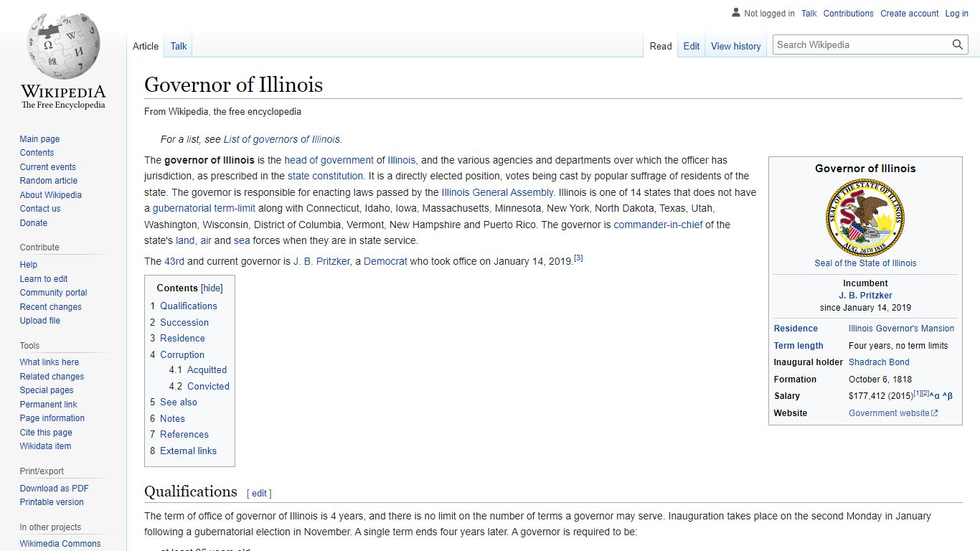Open Related changes link
This screenshot has height=551, width=980.
tap(52, 377)
